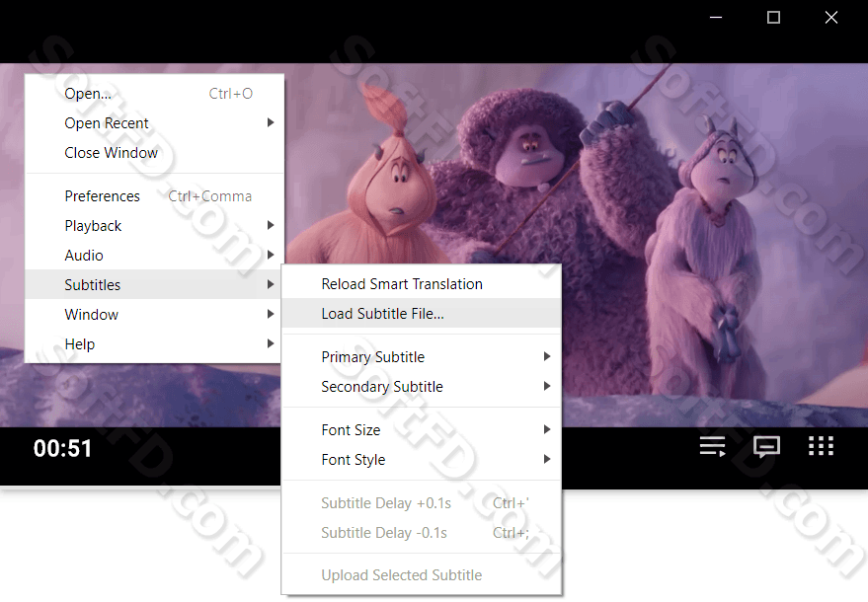Expand the Font Size submenu
The width and height of the screenshot is (868, 602).
422,430
